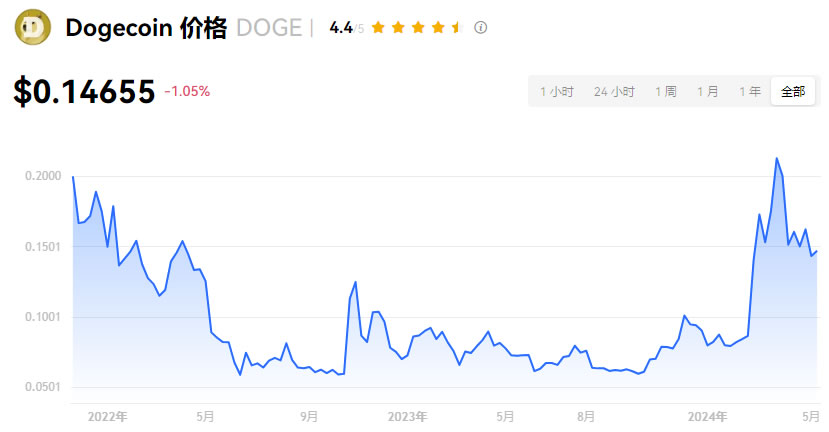Open the rating info icon
The height and width of the screenshot is (432, 829).
(x=481, y=27)
